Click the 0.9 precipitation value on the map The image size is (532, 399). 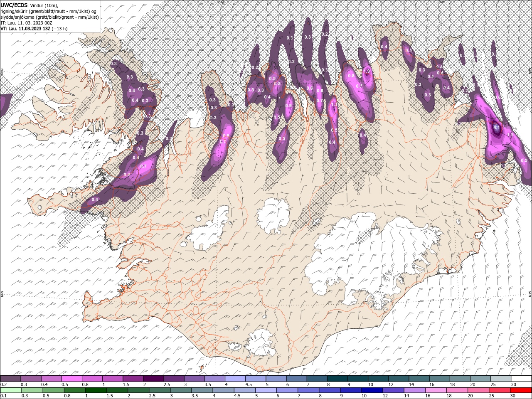288,106
